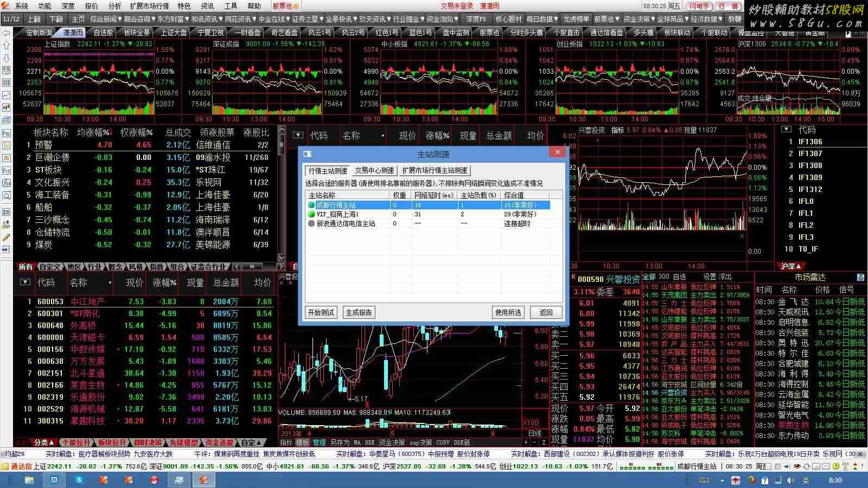Open the 全球商品 dropdown
The width and height of the screenshot is (868, 488).
point(673,19)
